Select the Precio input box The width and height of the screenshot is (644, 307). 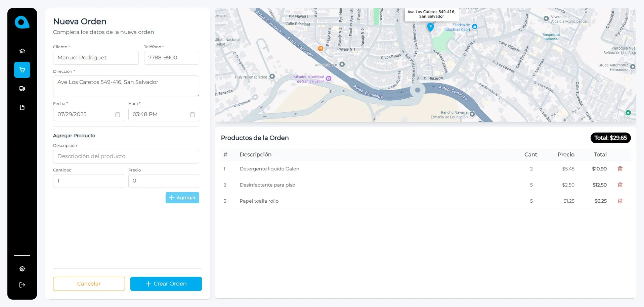(164, 181)
